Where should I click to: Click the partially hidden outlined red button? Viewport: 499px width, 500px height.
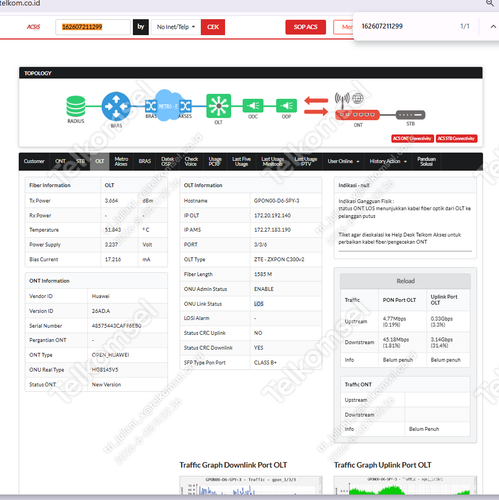tap(343, 27)
